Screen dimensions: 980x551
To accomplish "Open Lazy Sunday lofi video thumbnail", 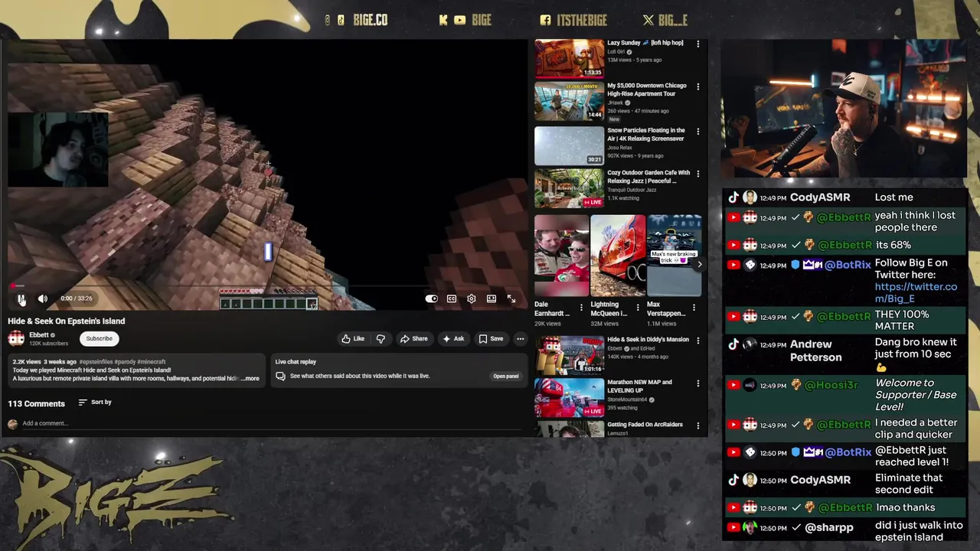I will [569, 59].
